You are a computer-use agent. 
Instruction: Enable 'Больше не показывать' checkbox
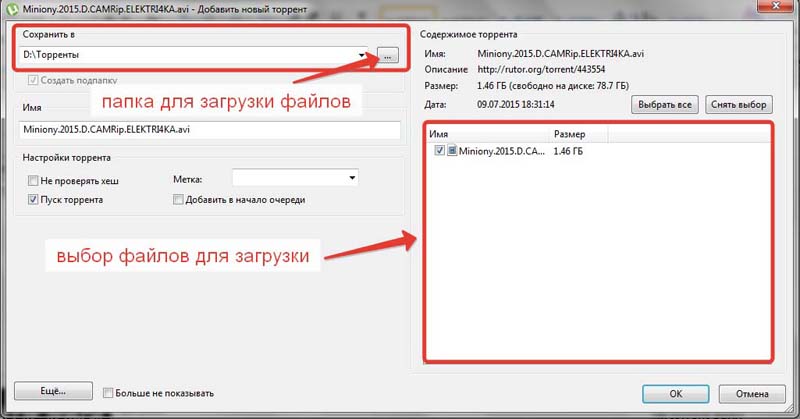(x=108, y=393)
